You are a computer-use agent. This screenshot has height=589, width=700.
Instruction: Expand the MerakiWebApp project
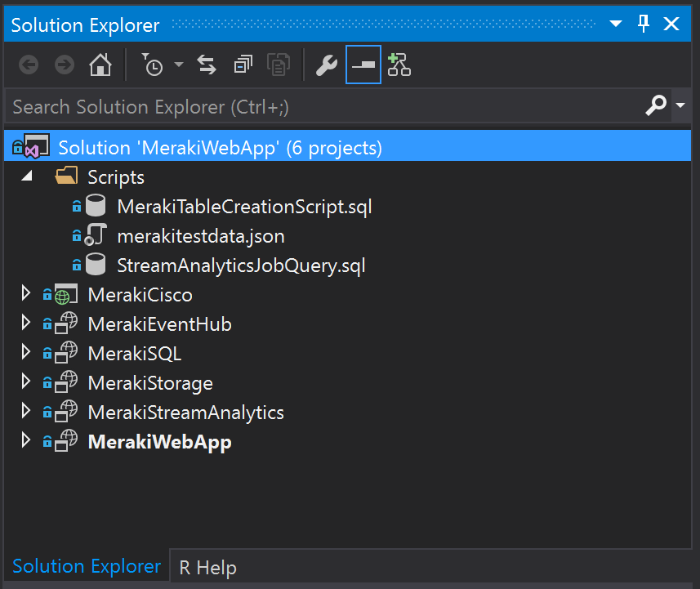(x=26, y=441)
